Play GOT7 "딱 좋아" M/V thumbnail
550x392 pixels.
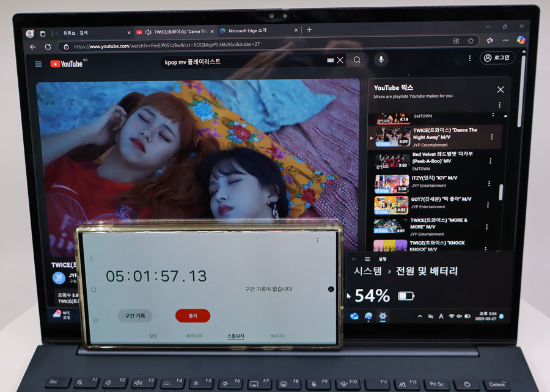391,205
